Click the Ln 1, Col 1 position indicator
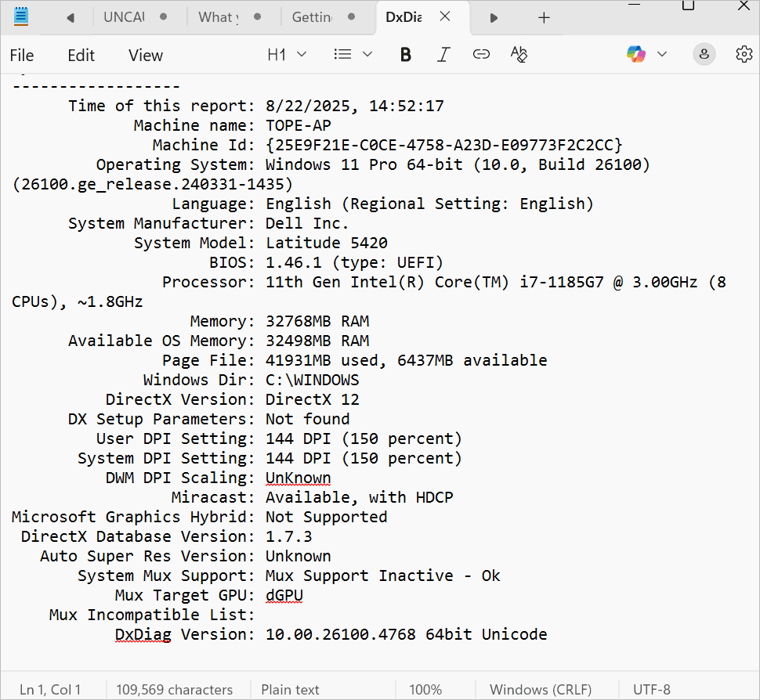 point(50,690)
